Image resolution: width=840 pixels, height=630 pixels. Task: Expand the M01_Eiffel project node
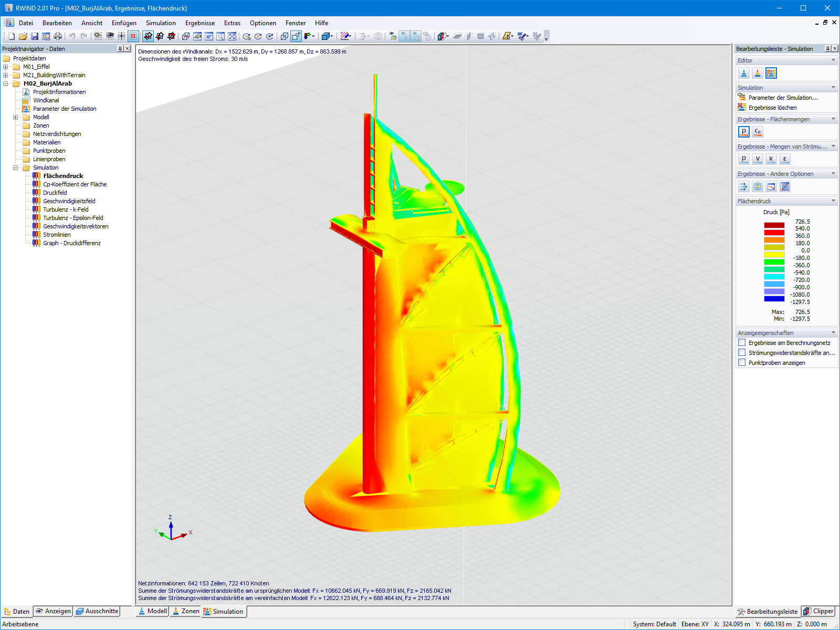click(6, 67)
